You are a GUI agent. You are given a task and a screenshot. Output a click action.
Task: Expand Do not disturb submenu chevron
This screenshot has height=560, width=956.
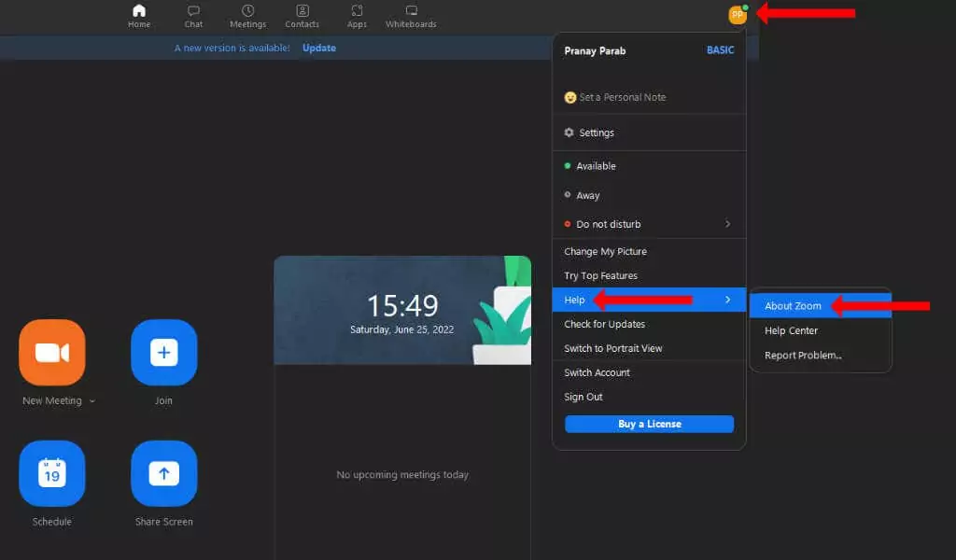click(727, 224)
